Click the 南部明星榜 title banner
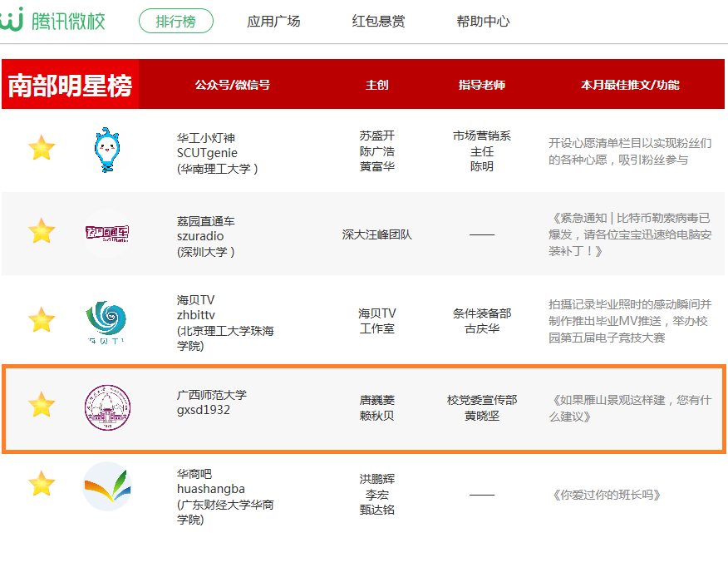Image resolution: width=728 pixels, height=577 pixels. pyautogui.click(x=71, y=85)
